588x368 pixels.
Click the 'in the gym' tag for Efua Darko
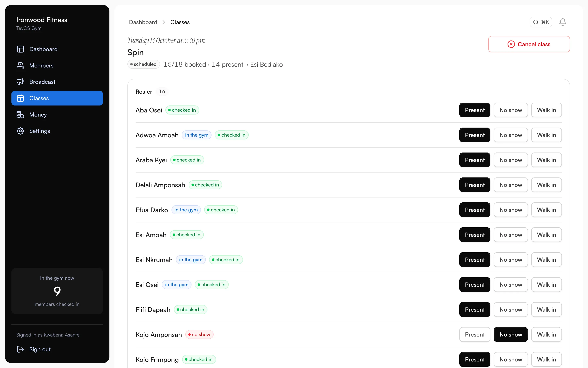(x=186, y=210)
